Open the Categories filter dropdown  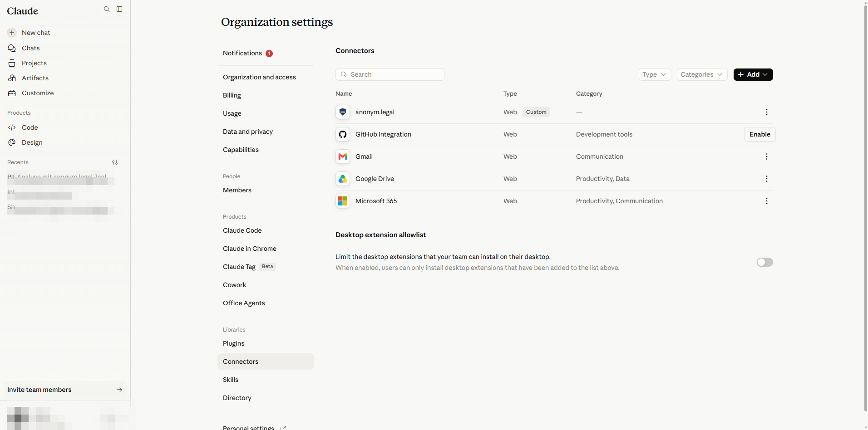pyautogui.click(x=702, y=74)
